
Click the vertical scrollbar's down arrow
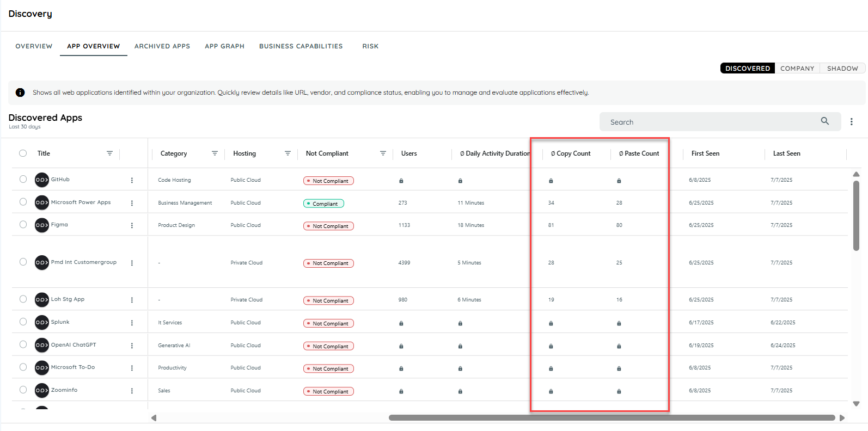[x=856, y=404]
